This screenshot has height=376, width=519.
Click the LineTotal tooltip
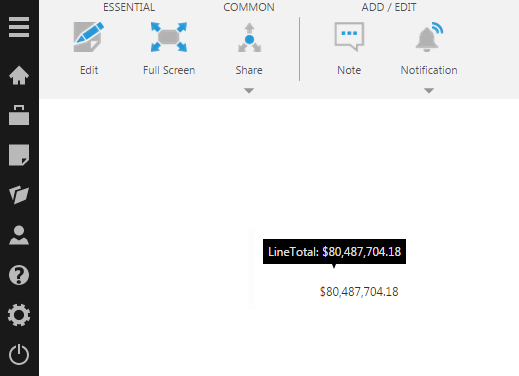tap(334, 252)
